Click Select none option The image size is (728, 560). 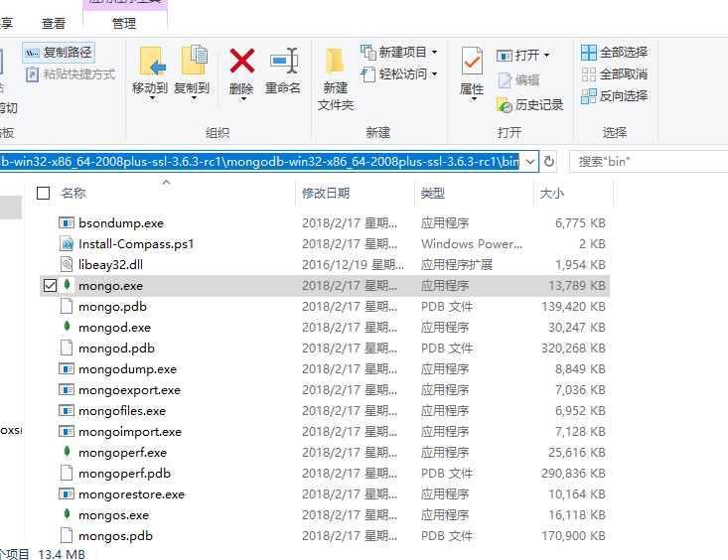[x=614, y=74]
